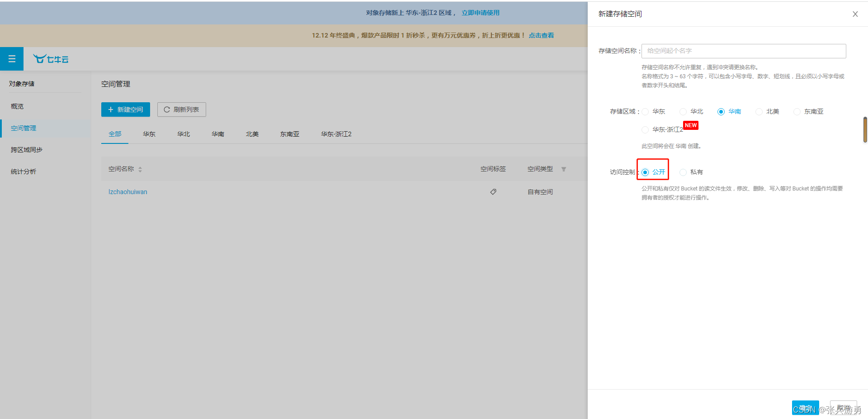Switch to 华东 tab in space list

tap(149, 134)
